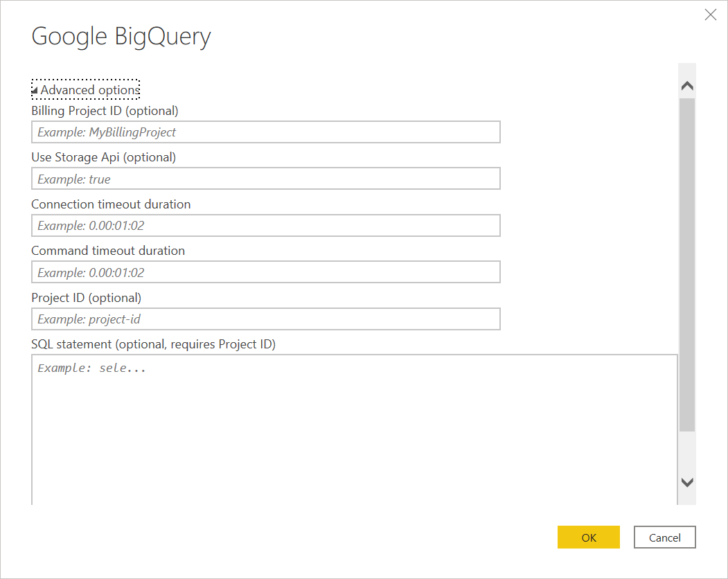Click the "Command timeout duration" label

[108, 251]
